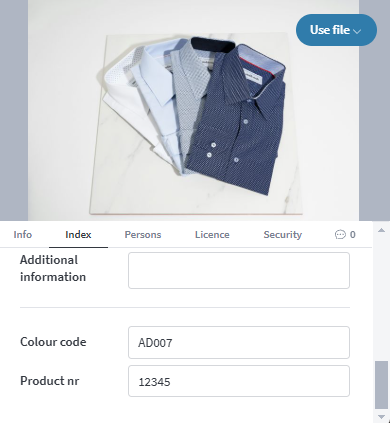Show the Security tab
Image resolution: width=390 pixels, height=423 pixels.
click(283, 235)
